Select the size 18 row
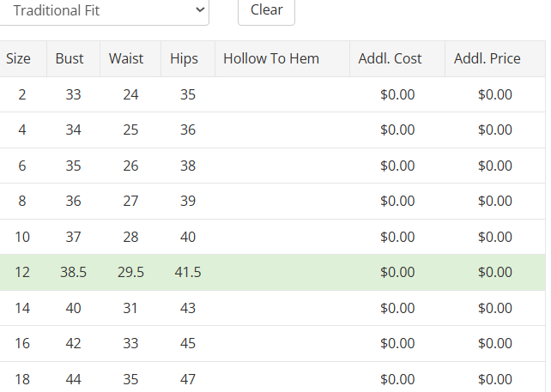The width and height of the screenshot is (551, 392). (x=22, y=378)
